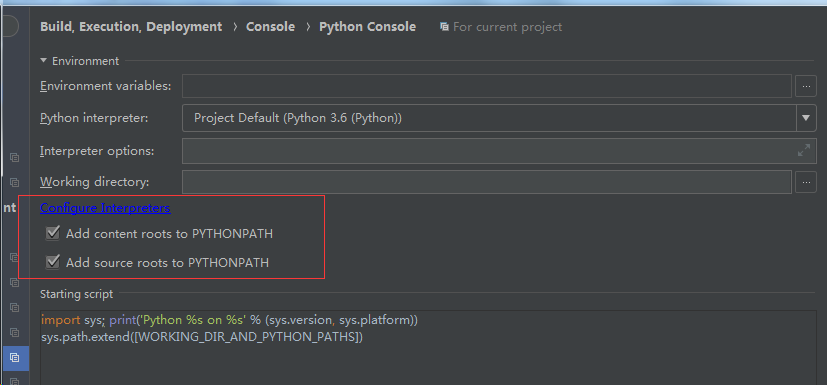Select the Project Default Python 3.6 combo box
The height and width of the screenshot is (385, 827).
coord(499,118)
